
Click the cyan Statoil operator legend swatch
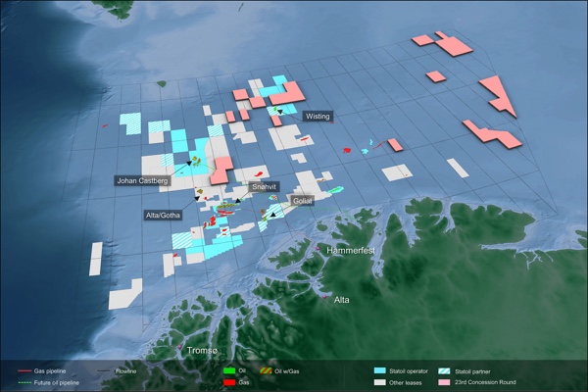(x=380, y=372)
